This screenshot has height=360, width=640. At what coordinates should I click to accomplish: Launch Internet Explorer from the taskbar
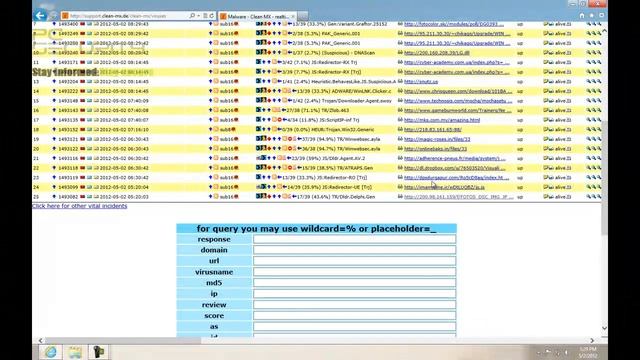(51, 352)
